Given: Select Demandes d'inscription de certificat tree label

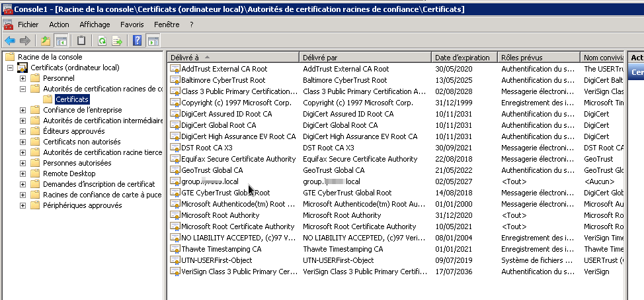Looking at the screenshot, I should 99,184.
